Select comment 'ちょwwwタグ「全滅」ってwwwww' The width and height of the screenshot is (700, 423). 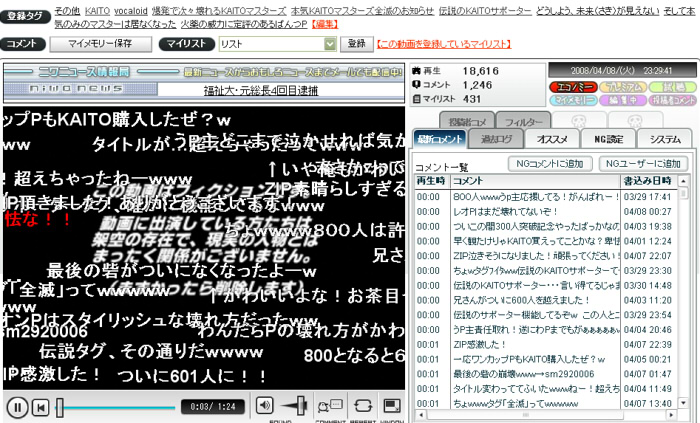pos(546,403)
